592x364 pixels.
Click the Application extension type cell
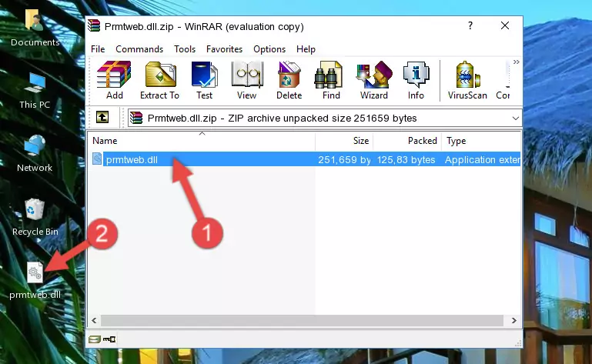pos(482,160)
